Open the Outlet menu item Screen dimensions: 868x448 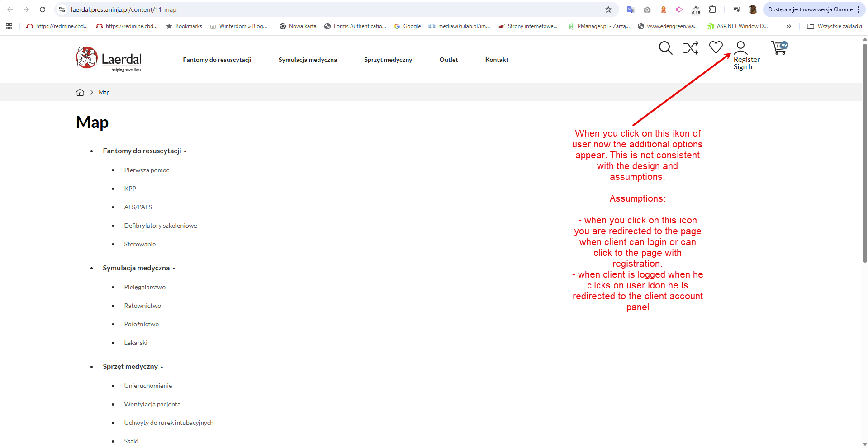pos(449,60)
